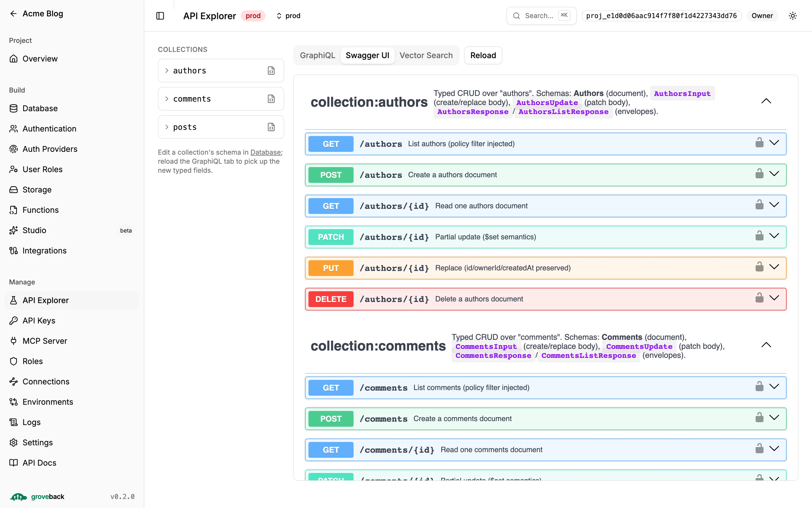812x508 pixels.
Task: Click the lock on GET /authors/{id}
Action: pos(759,205)
